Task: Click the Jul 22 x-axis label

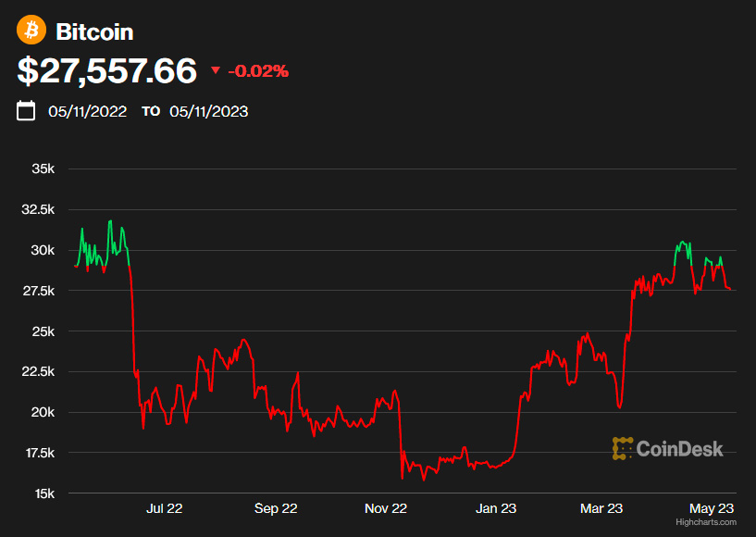Action: coord(165,508)
